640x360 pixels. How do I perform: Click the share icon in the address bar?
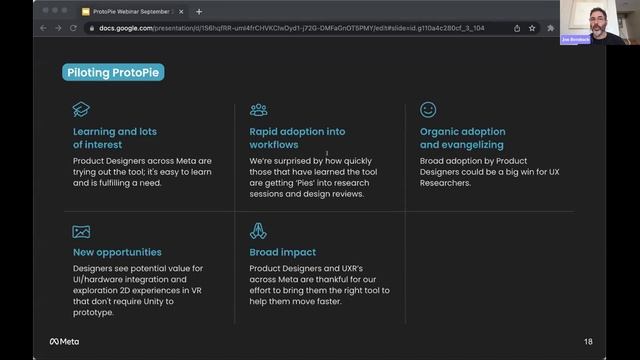tap(517, 28)
